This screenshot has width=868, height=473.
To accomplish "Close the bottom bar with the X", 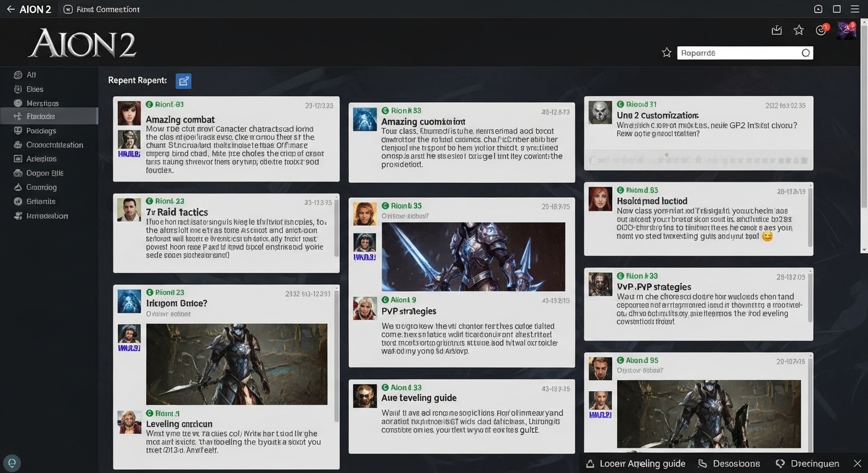I will (x=857, y=463).
